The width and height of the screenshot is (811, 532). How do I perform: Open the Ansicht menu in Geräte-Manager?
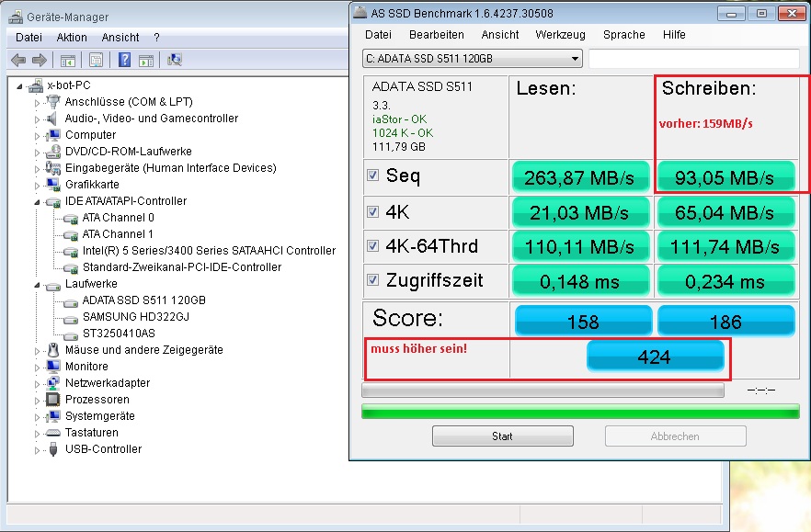point(120,38)
